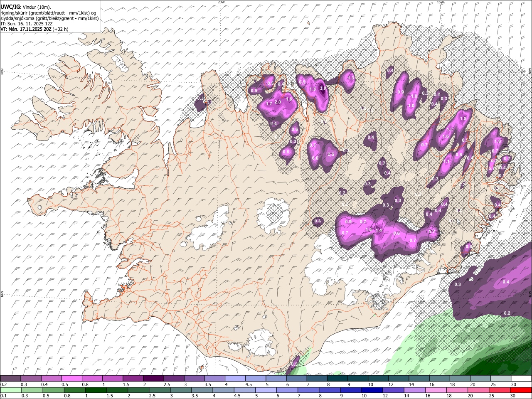Screen dimensions: 532x399
Task: Select the '1.7' precipitation value on the map
Action: tap(269, 104)
